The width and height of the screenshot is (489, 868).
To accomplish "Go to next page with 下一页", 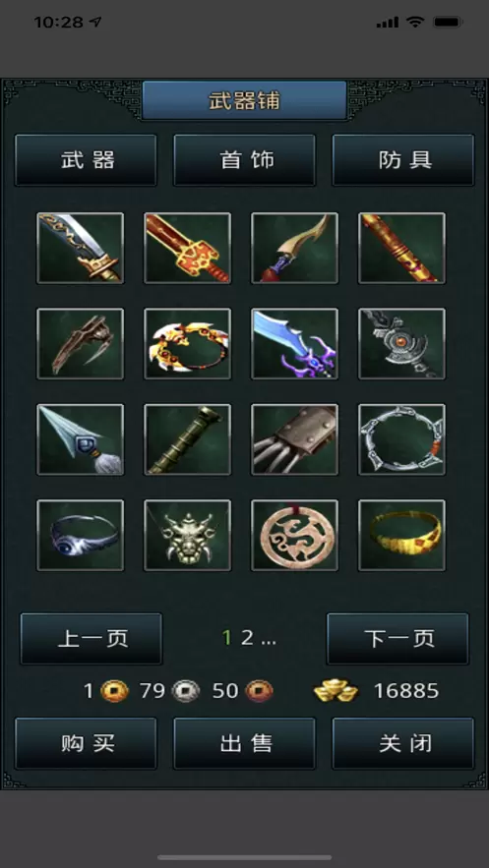I will [x=397, y=639].
